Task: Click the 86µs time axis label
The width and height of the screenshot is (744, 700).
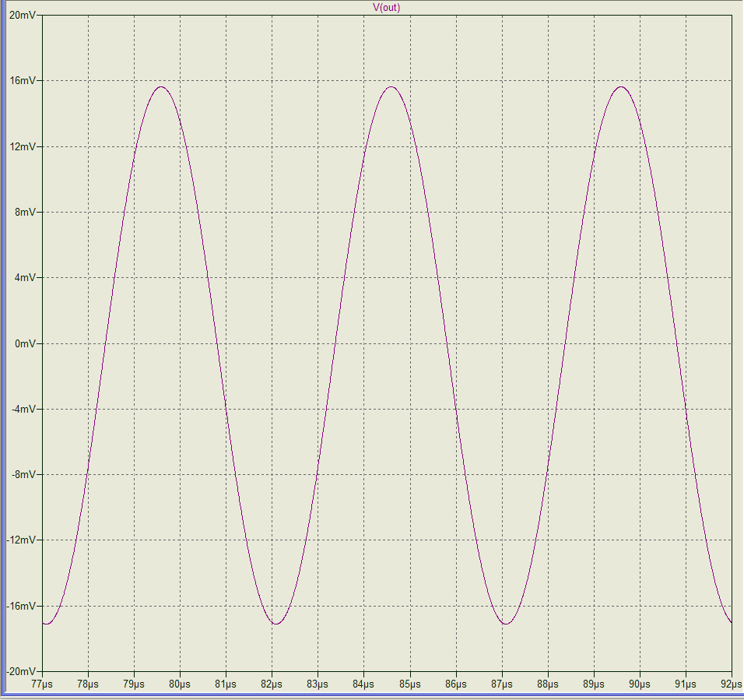Action: [x=456, y=684]
